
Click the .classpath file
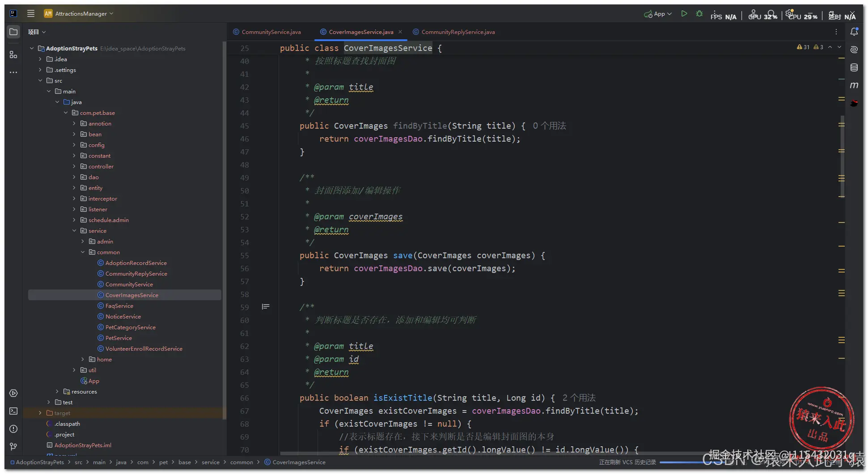(67, 424)
